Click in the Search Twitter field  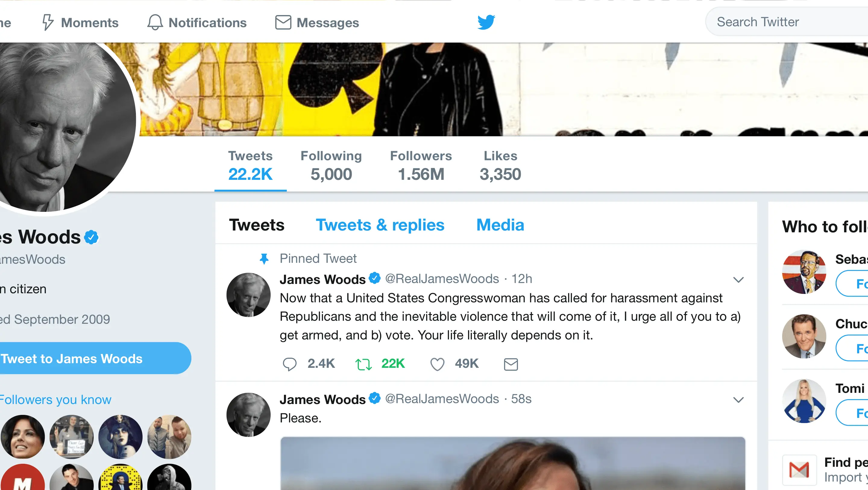point(785,22)
